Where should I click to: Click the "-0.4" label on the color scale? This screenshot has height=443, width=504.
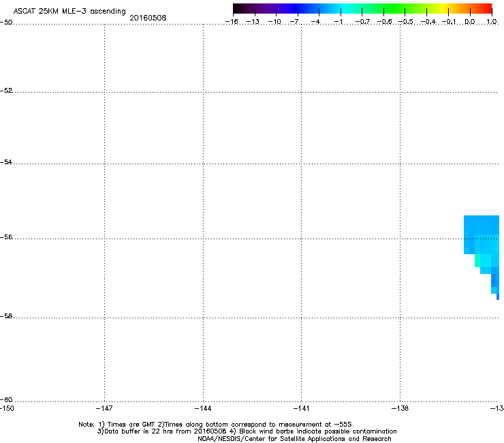[x=428, y=22]
